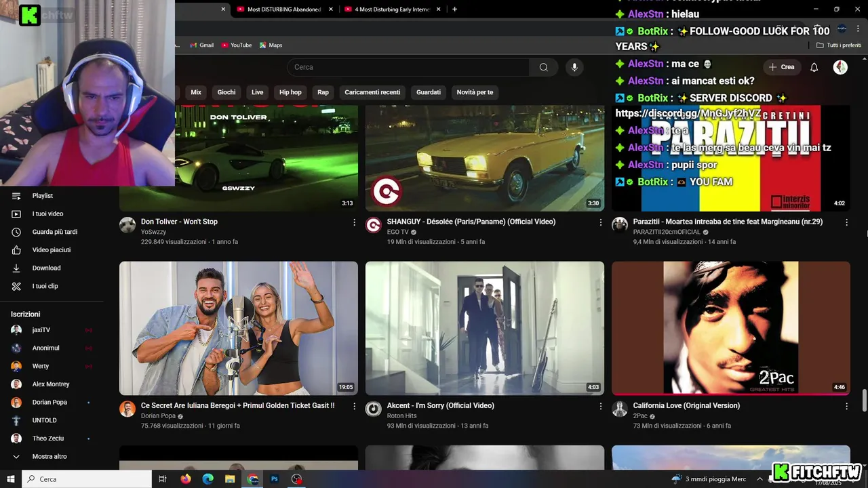Select the Guardati filter chip
The height and width of the screenshot is (488, 868).
(x=429, y=92)
